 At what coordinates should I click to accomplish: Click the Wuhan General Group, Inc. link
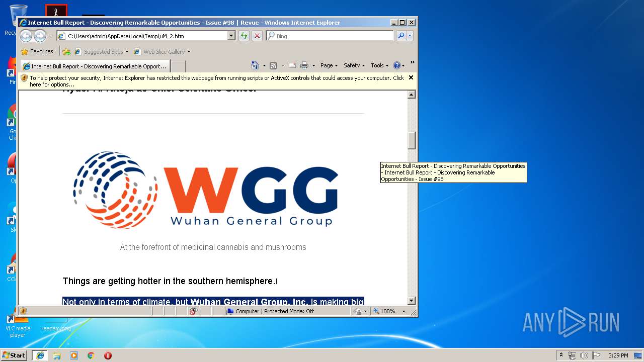(x=249, y=302)
